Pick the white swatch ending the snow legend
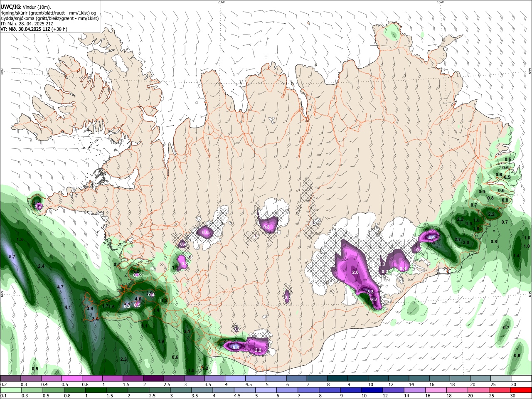The height and width of the screenshot is (399, 532). (x=521, y=378)
